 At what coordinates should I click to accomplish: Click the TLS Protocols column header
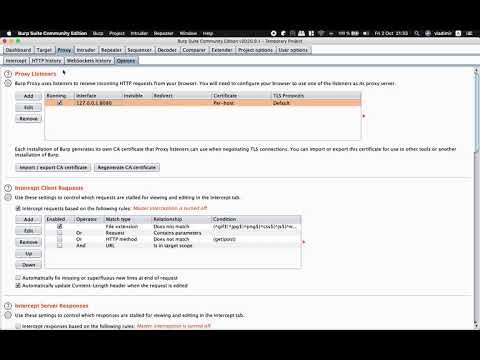316,96
